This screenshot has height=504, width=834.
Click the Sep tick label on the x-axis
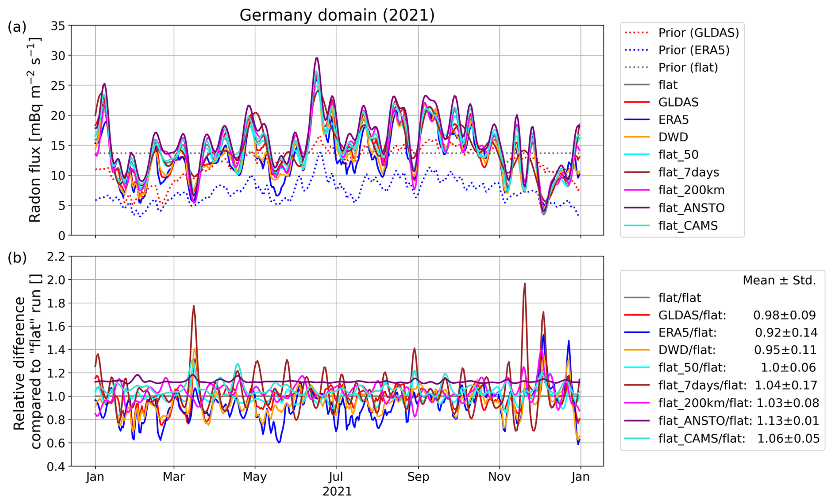point(418,477)
